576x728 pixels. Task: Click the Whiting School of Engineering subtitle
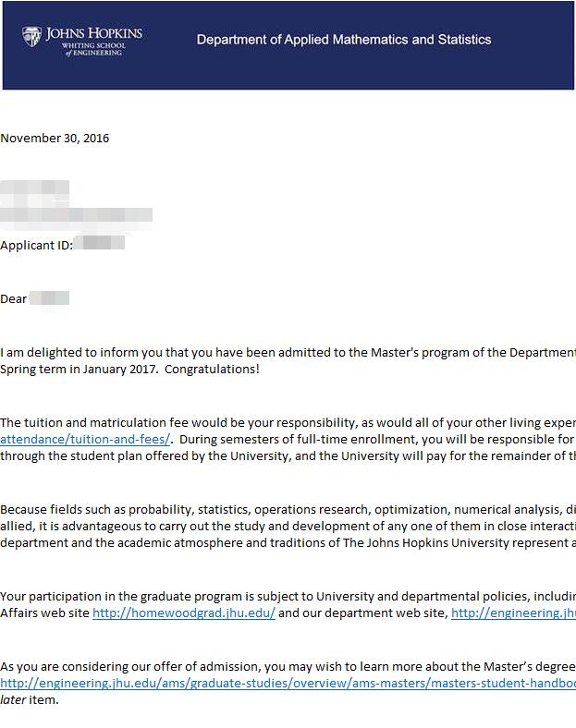(x=93, y=49)
